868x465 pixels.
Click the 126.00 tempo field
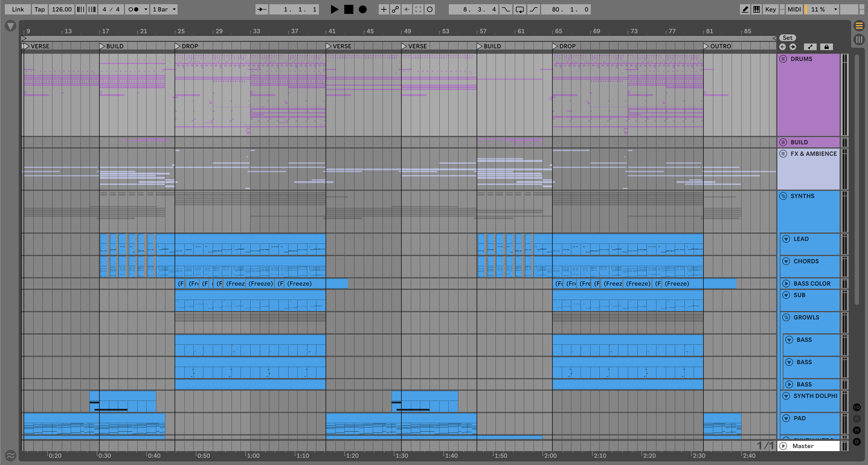[x=62, y=9]
